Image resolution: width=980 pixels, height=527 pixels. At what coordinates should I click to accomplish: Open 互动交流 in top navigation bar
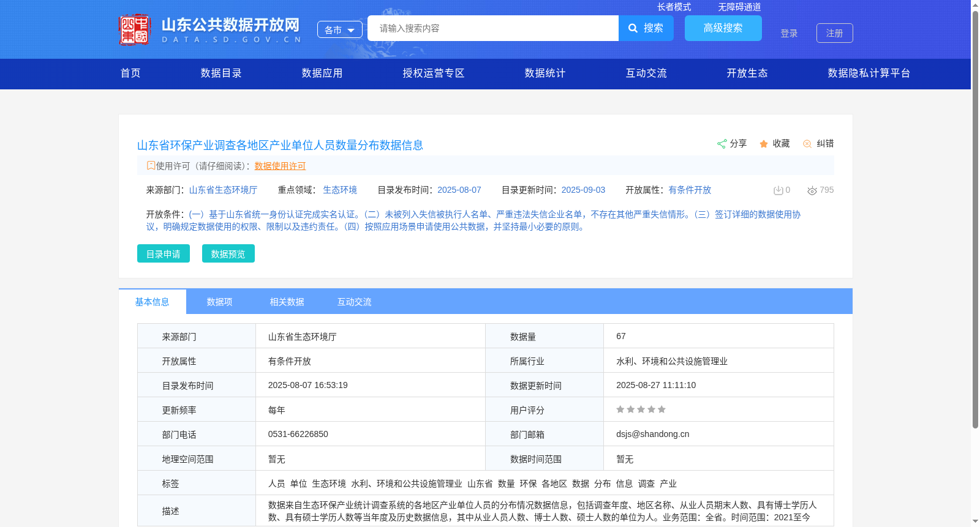point(646,73)
